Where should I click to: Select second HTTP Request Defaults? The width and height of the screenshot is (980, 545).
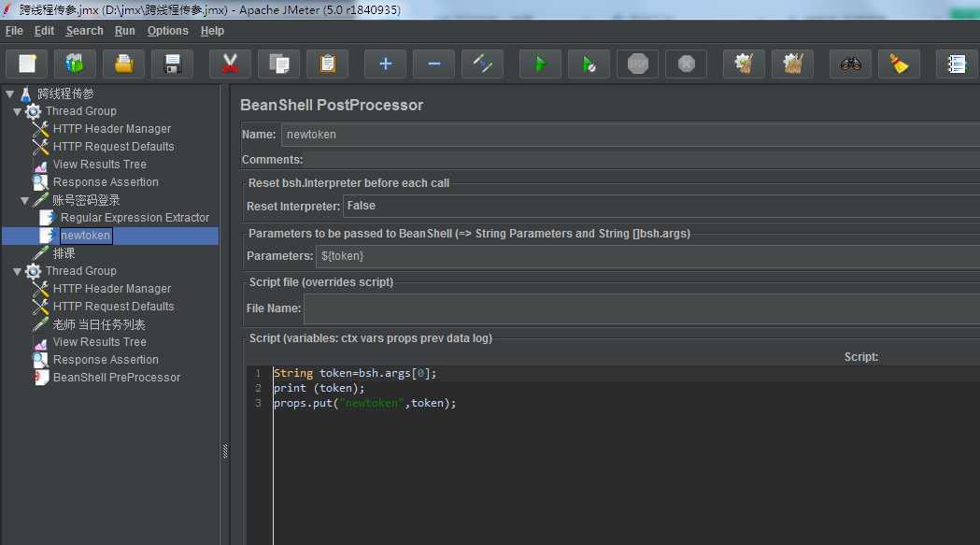[x=113, y=307]
